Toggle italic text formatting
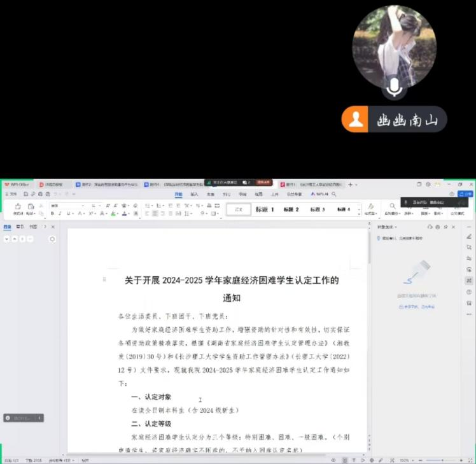Screen dimensions: 476x464 pos(60,214)
